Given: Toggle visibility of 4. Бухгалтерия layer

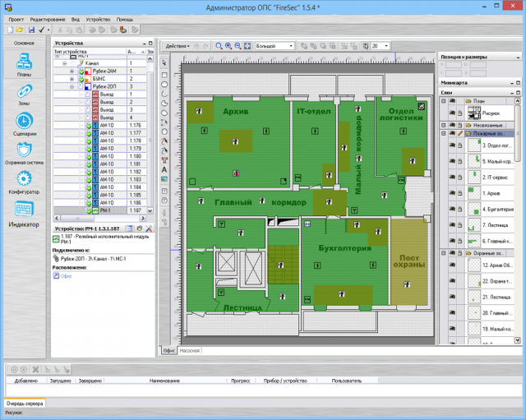Looking at the screenshot, I should pos(452,209).
